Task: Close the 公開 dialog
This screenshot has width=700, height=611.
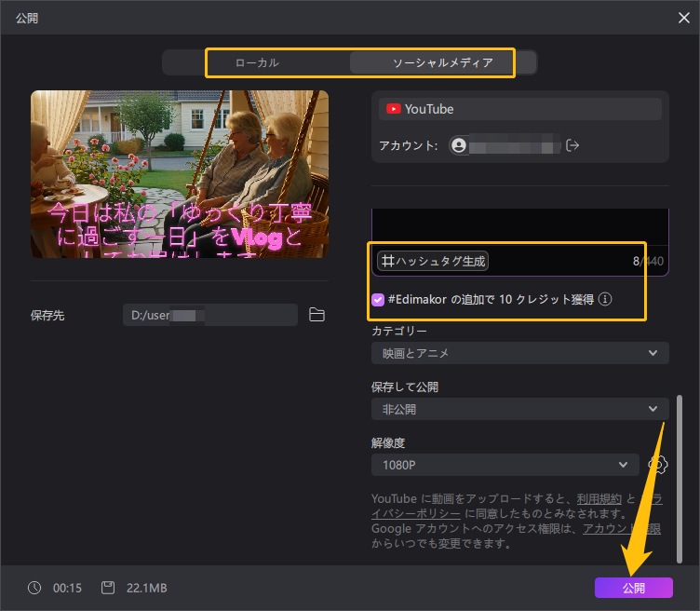Action: [683, 18]
